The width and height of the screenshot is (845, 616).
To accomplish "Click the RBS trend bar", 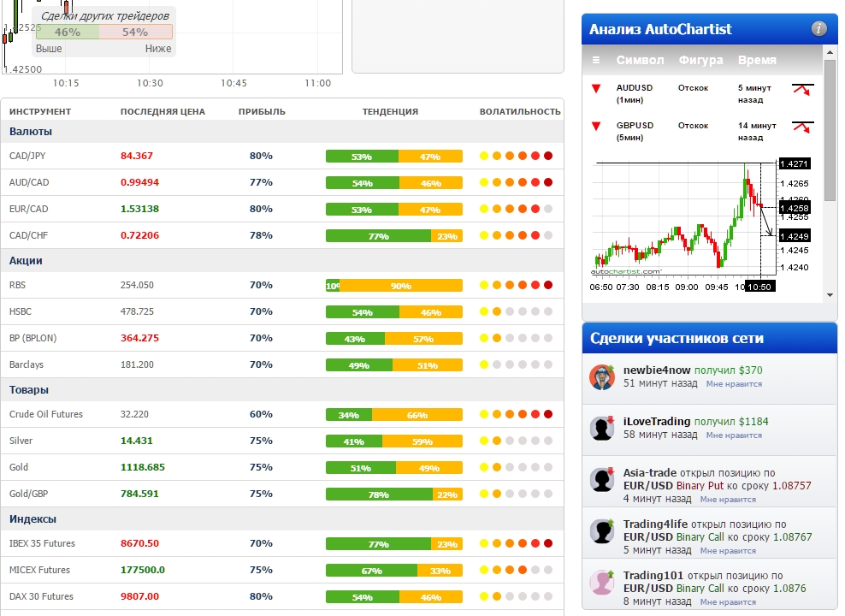I will [x=393, y=286].
